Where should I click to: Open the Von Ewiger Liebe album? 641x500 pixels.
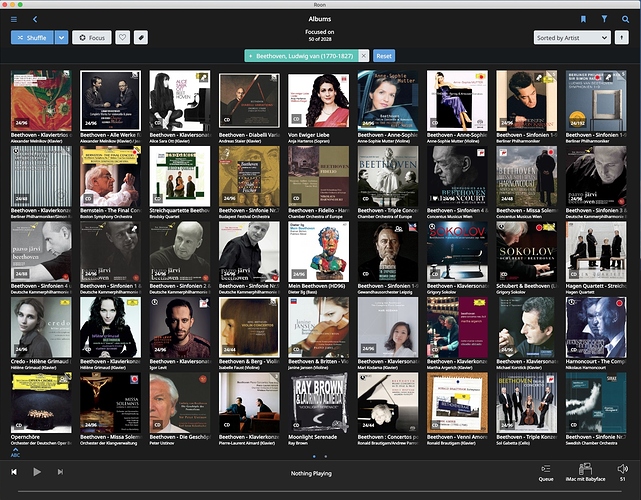click(318, 101)
